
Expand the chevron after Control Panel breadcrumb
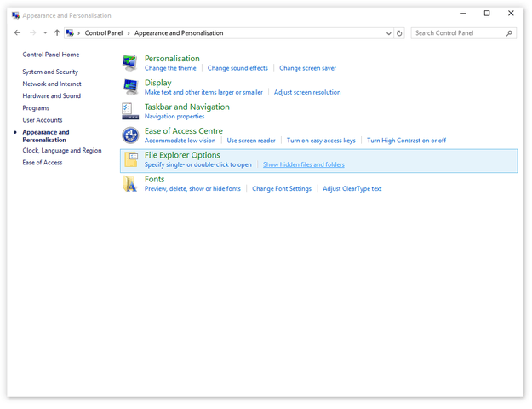tap(129, 33)
